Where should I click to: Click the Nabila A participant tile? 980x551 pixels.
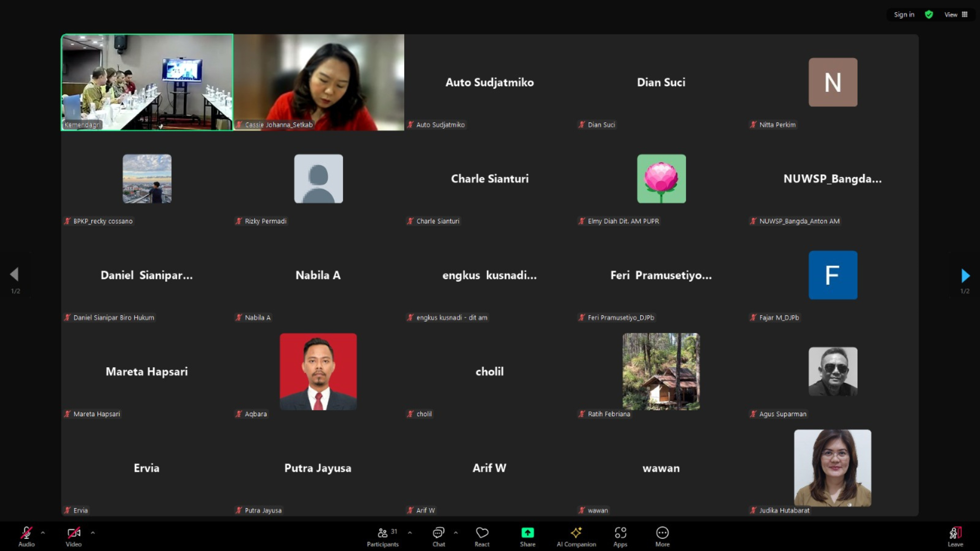point(318,275)
